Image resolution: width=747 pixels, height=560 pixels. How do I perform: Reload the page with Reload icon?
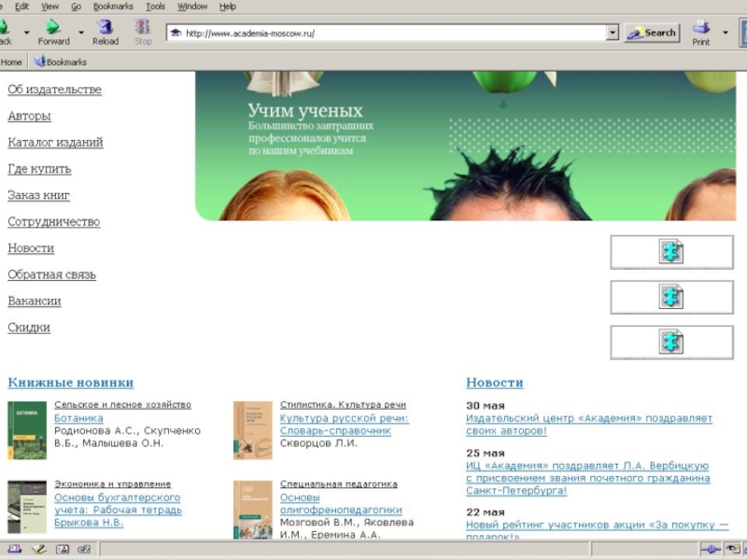click(106, 27)
